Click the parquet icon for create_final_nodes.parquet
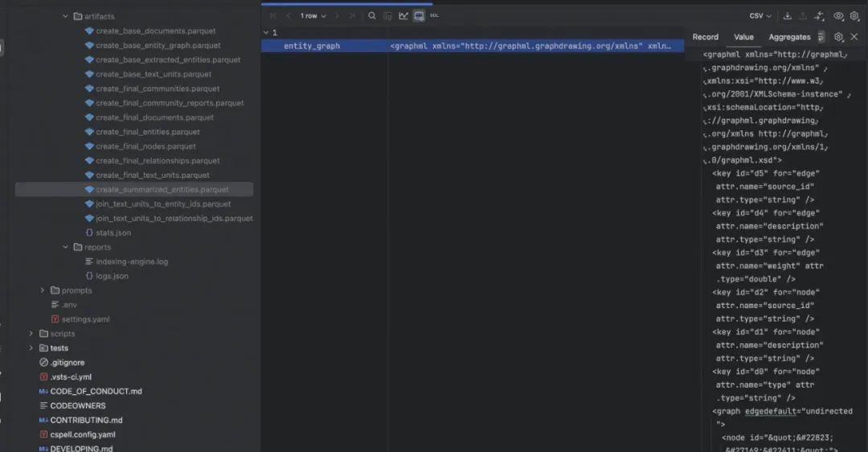 (89, 146)
